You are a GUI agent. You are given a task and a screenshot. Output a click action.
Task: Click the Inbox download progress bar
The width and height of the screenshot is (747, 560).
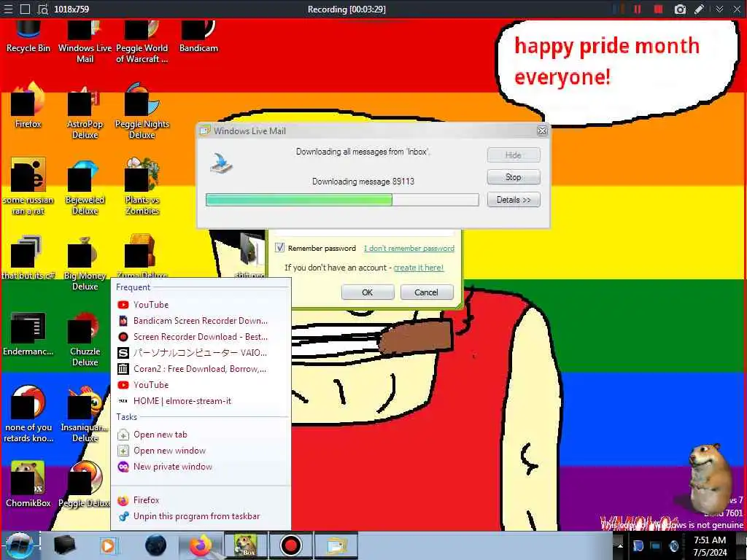point(342,200)
